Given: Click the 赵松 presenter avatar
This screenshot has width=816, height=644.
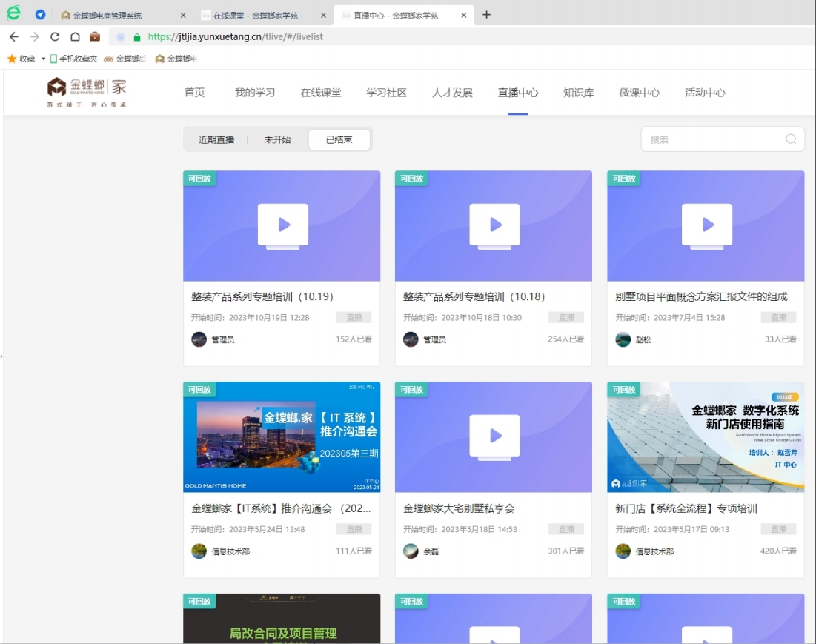Looking at the screenshot, I should pyautogui.click(x=623, y=339).
